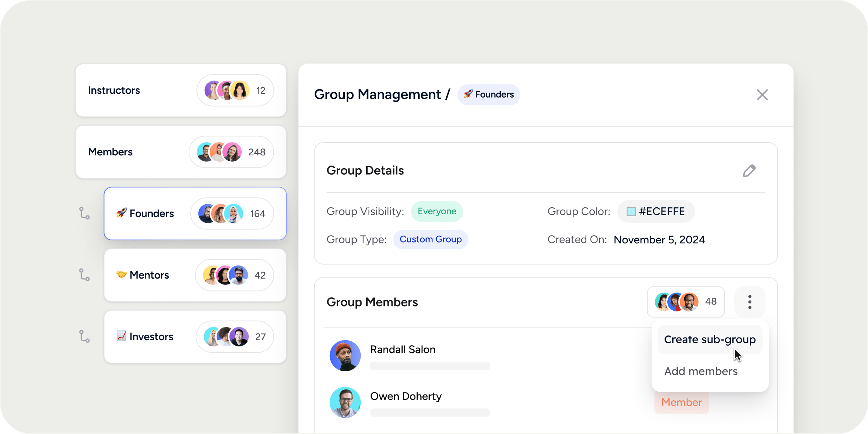
Task: Click the Created On label
Action: tap(577, 240)
